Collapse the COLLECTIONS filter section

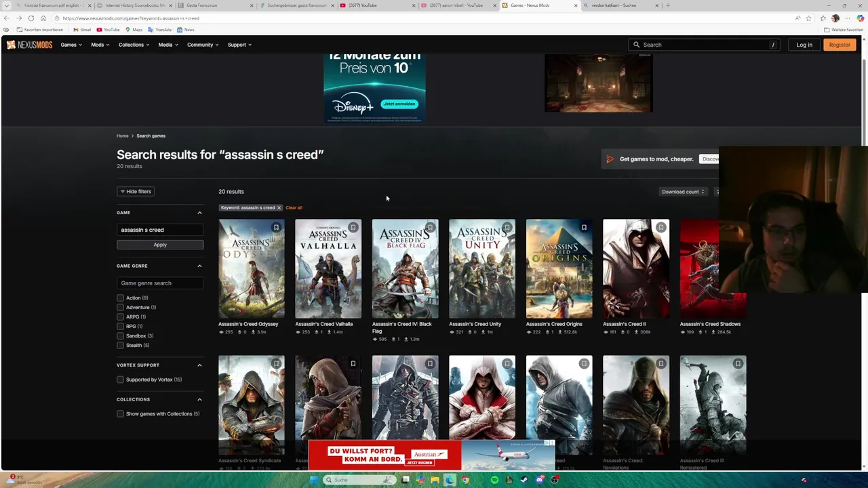point(199,399)
